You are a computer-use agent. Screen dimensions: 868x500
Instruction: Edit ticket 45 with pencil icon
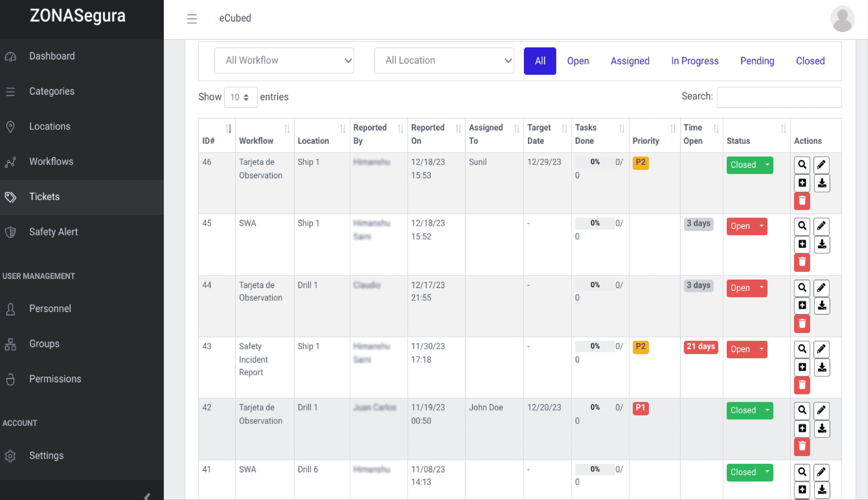pyautogui.click(x=821, y=226)
